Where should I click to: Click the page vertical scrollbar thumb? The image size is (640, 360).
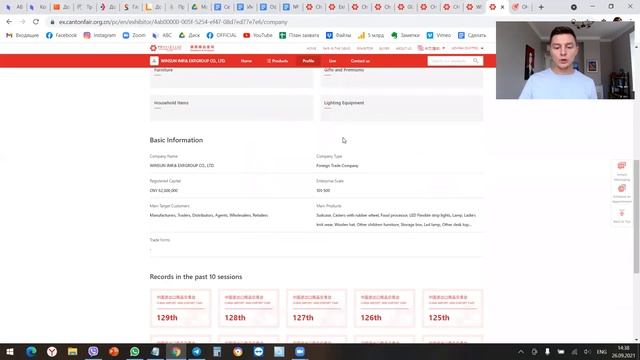click(x=636, y=216)
